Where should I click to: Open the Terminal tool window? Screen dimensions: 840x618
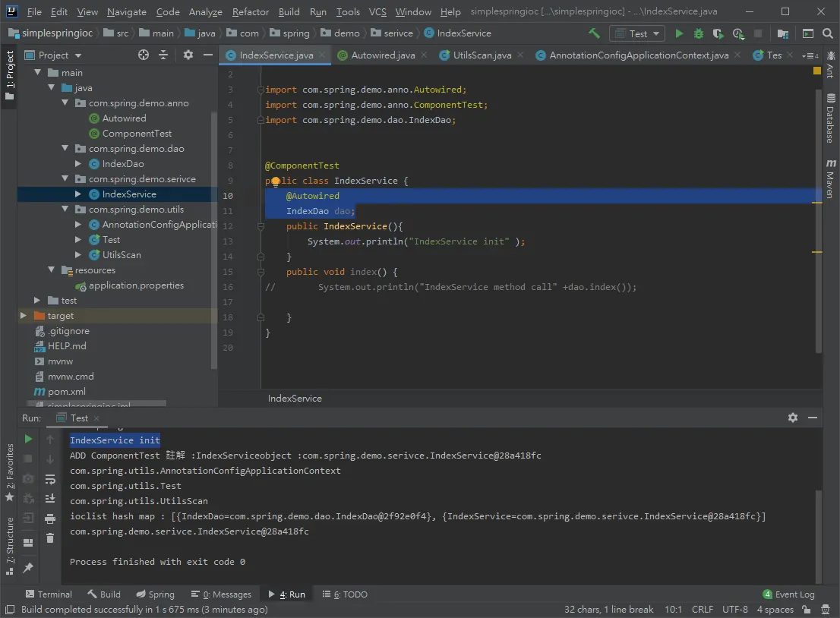point(48,594)
